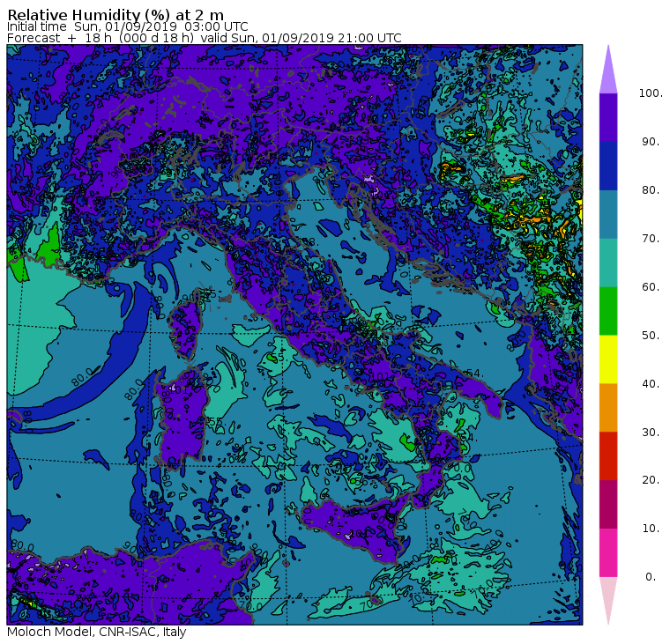Click the "Relative Humidity (%) at 2 m" title
This screenshot has width=670, height=644.
click(x=115, y=15)
